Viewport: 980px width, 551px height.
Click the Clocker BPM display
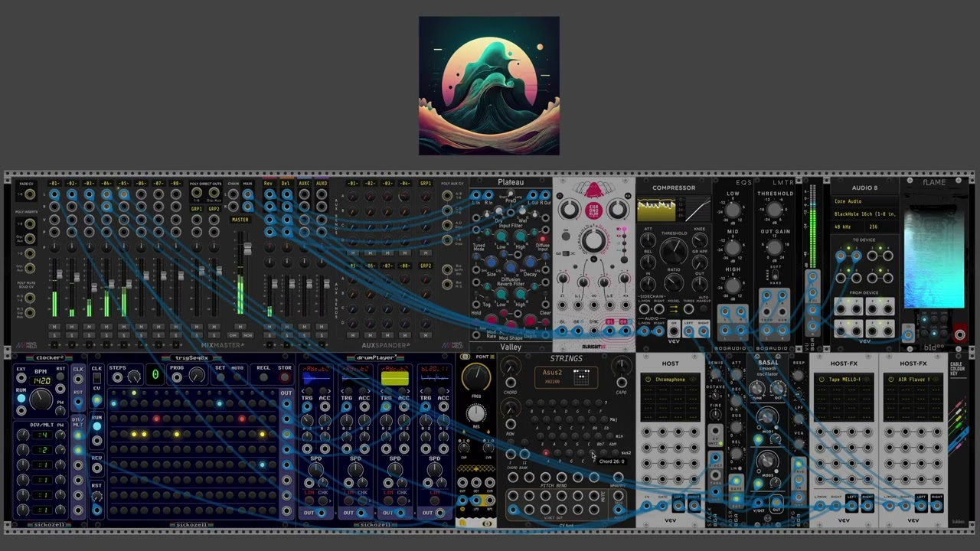pos(41,381)
